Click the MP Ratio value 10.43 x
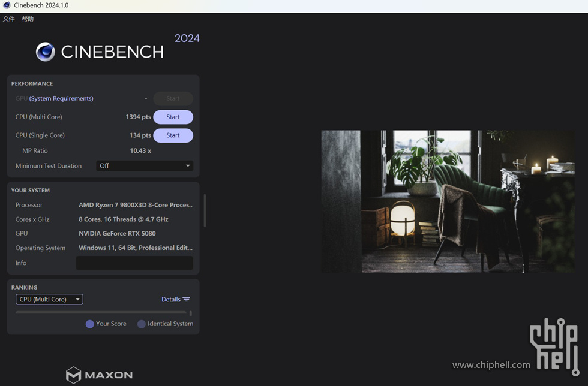588x386 pixels. pyautogui.click(x=140, y=150)
